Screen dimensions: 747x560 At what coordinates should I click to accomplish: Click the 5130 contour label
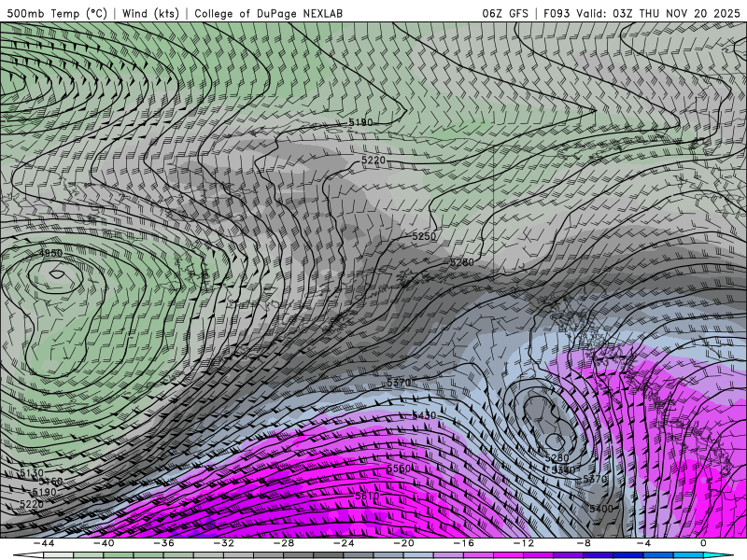[x=32, y=473]
